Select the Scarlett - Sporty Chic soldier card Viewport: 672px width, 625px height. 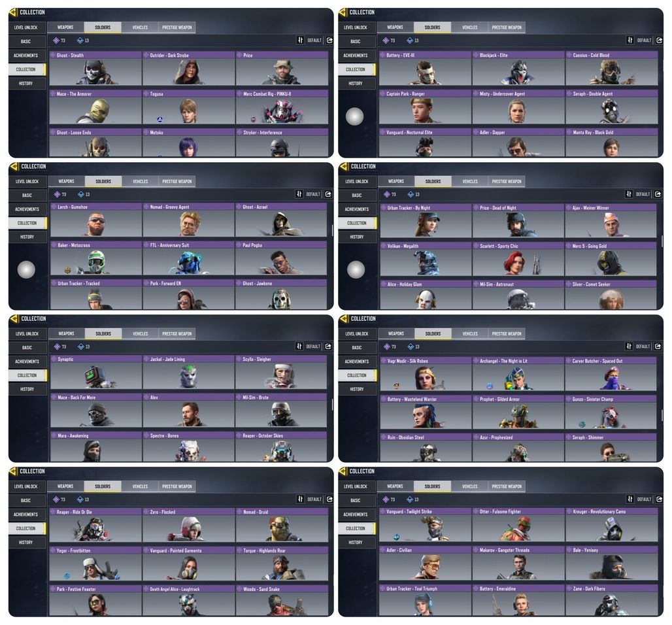518,259
